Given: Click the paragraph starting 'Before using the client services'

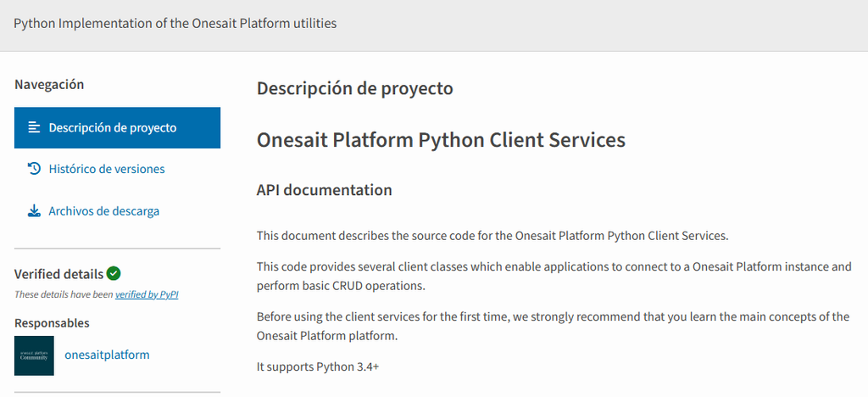Looking at the screenshot, I should [553, 326].
